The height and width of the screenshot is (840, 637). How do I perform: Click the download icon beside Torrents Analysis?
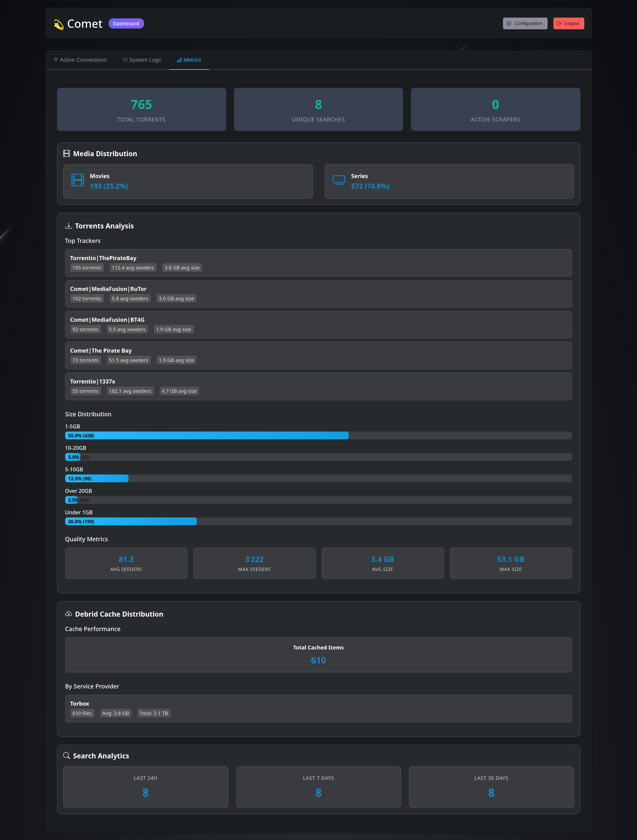[68, 226]
